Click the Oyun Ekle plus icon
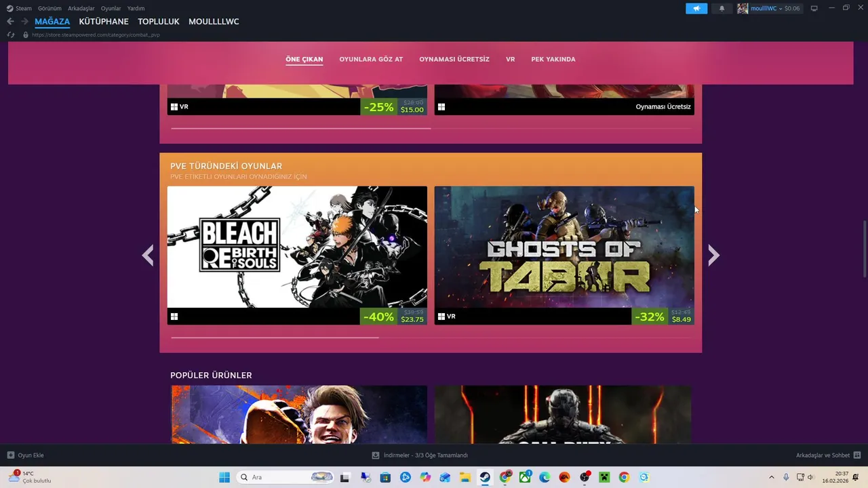868x488 pixels. (10, 455)
